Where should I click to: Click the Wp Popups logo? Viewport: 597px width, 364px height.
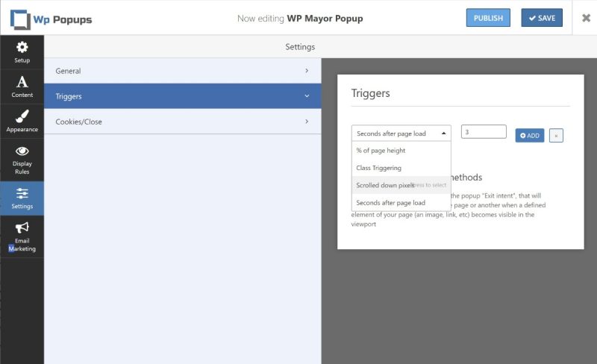(x=51, y=19)
